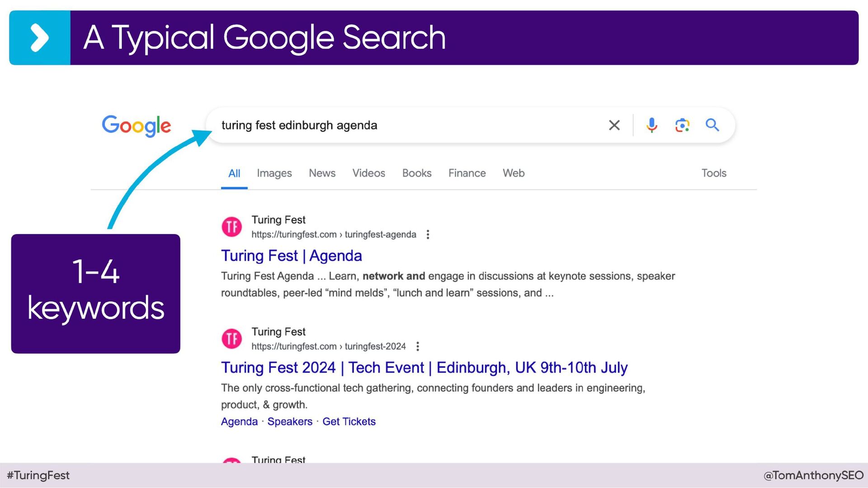
Task: Open more options for the turingfest-agenda result
Action: (428, 235)
